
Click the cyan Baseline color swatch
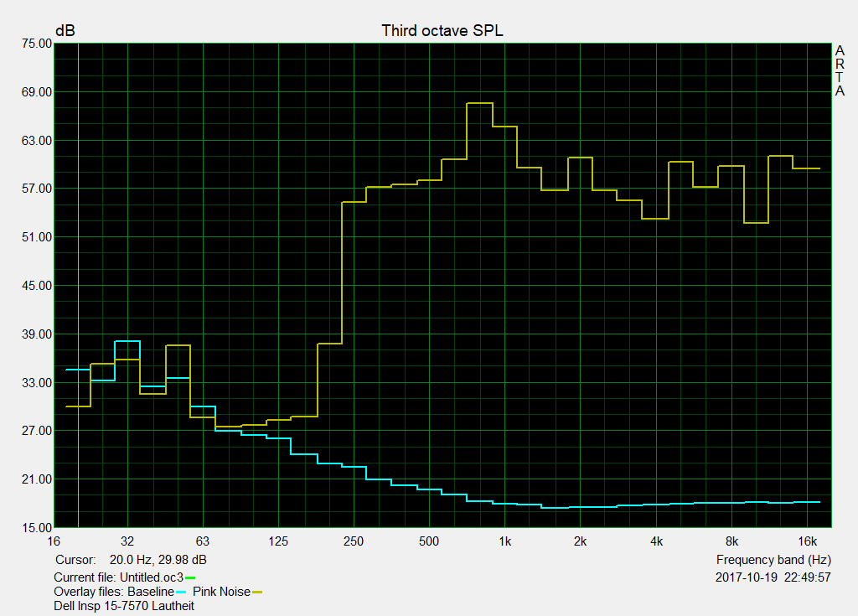pyautogui.click(x=181, y=593)
